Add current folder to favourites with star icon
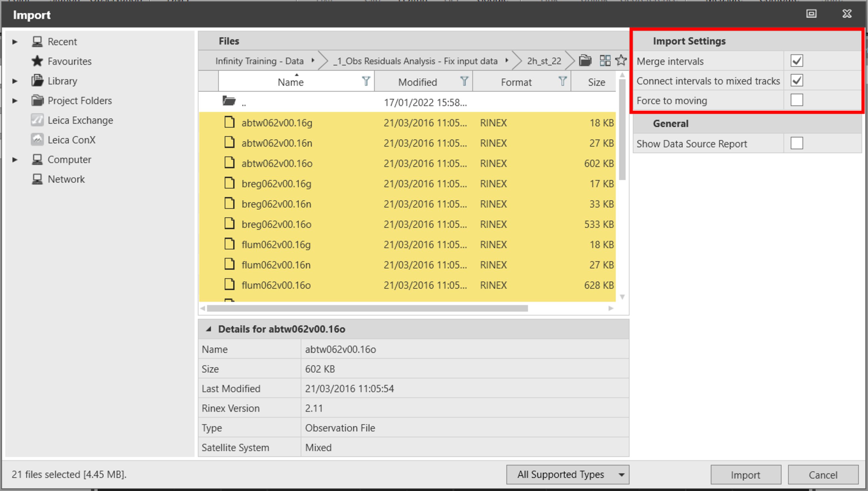The width and height of the screenshot is (868, 491). point(621,61)
